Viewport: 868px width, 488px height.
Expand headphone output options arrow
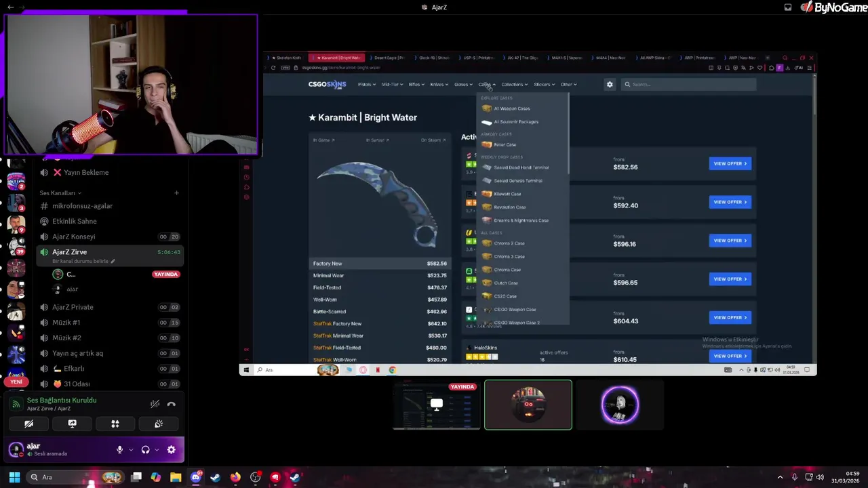point(157,449)
